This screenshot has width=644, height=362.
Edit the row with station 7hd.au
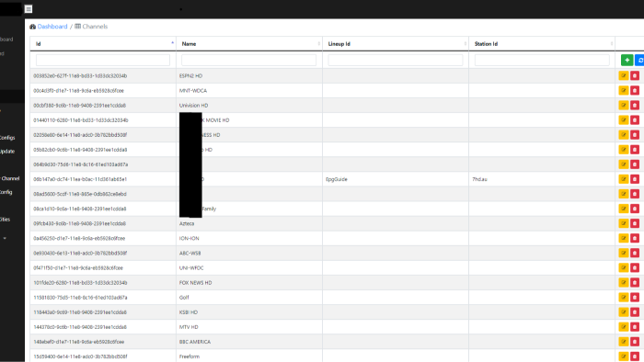[x=624, y=179]
